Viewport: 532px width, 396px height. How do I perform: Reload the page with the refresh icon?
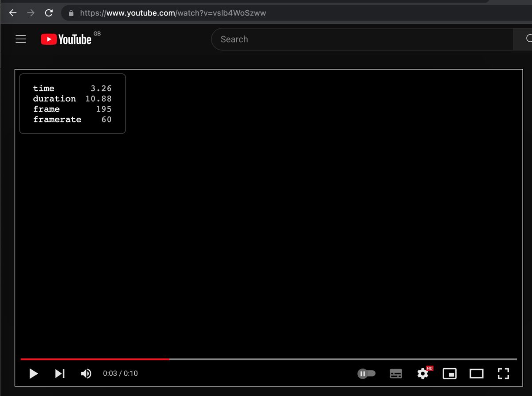click(49, 13)
